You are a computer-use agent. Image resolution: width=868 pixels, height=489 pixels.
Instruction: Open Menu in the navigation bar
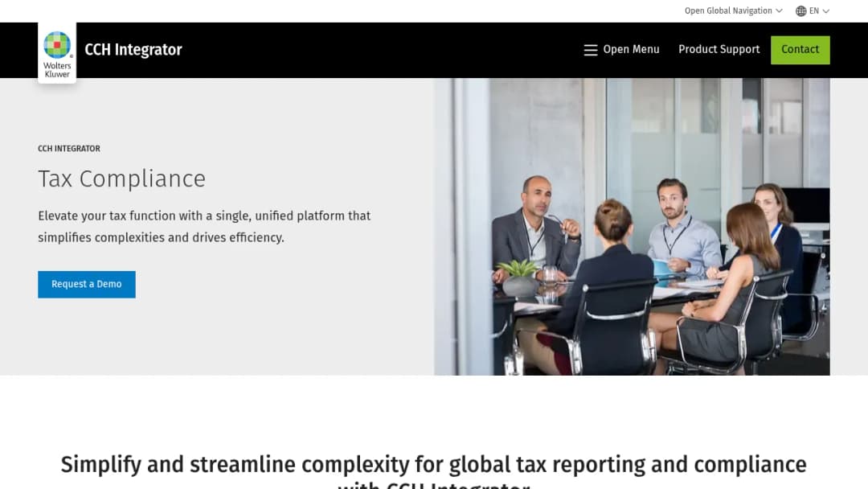coord(621,50)
